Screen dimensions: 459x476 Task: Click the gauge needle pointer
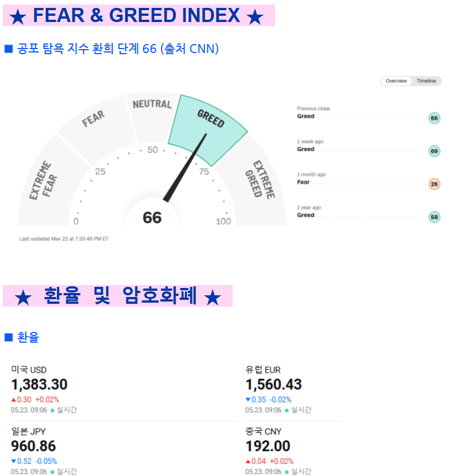click(185, 168)
